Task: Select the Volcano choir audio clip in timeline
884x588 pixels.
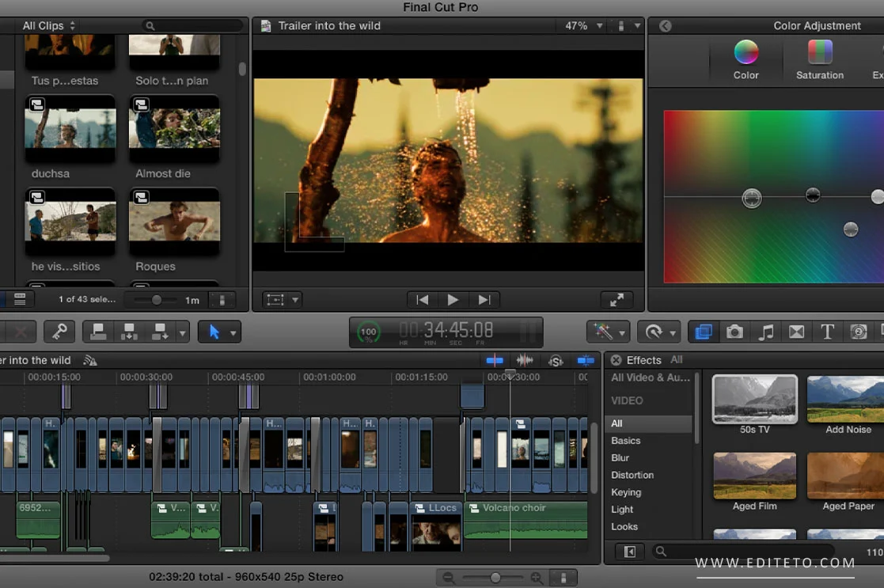Action: [525, 520]
